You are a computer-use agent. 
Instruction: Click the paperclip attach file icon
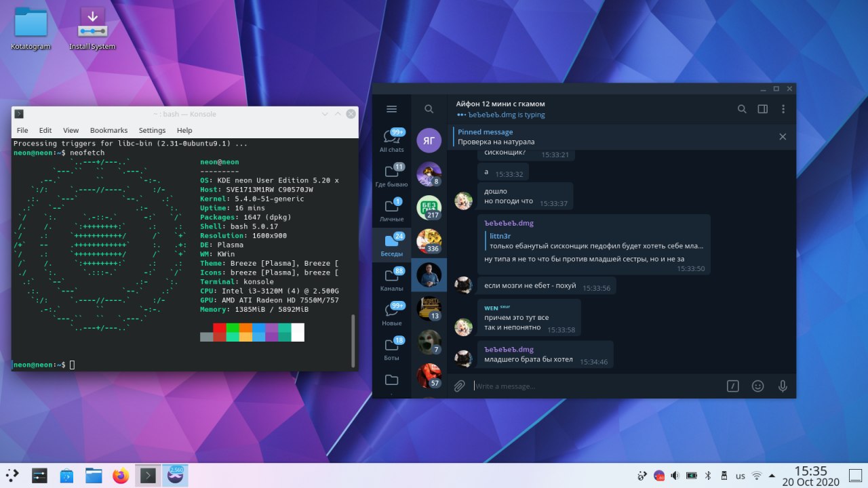(x=459, y=386)
